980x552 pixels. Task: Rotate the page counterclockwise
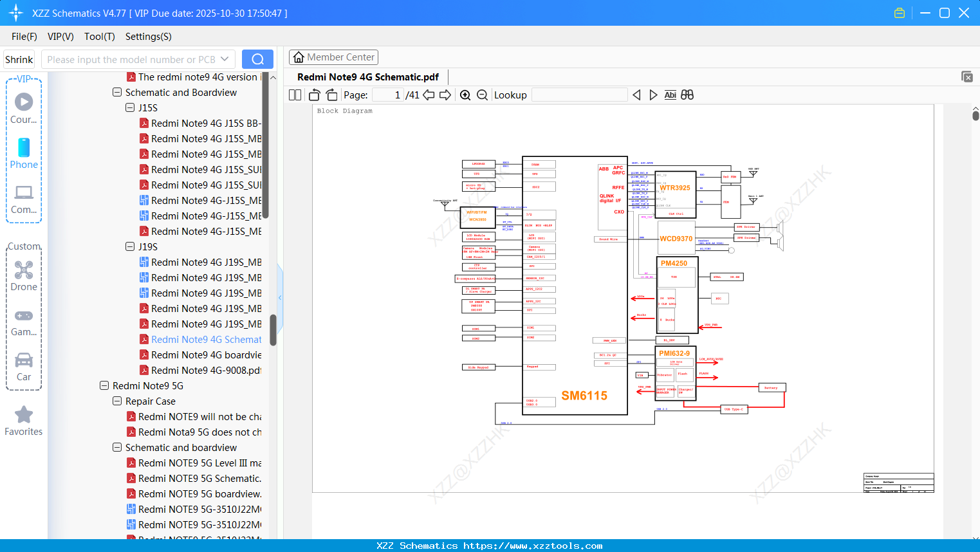pyautogui.click(x=313, y=95)
